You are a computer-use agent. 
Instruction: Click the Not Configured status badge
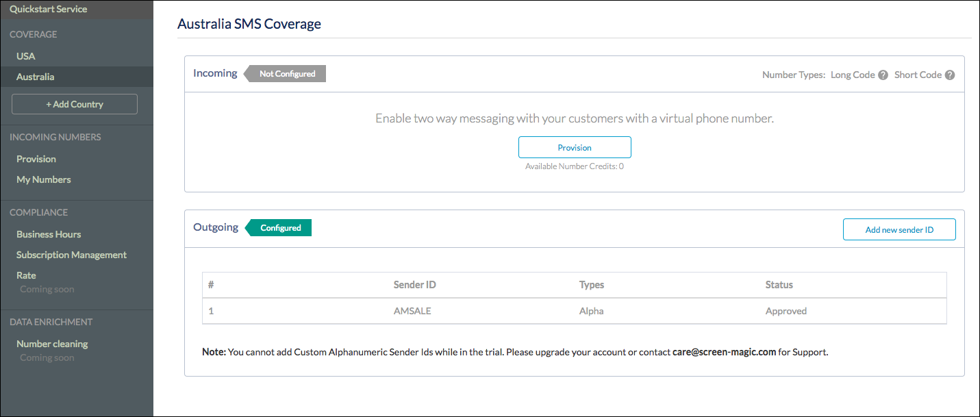[x=286, y=74]
